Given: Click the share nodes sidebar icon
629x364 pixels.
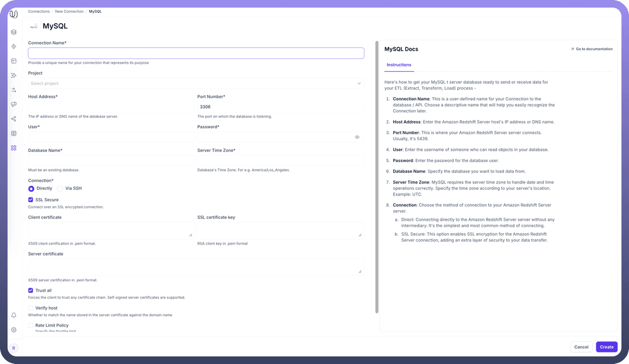Looking at the screenshot, I should point(13,119).
